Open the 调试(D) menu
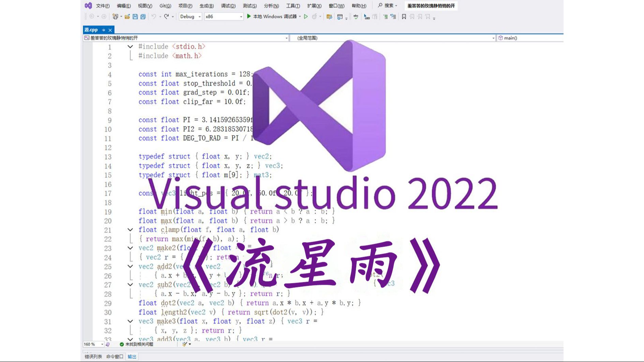This screenshot has width=644, height=362. [x=228, y=6]
